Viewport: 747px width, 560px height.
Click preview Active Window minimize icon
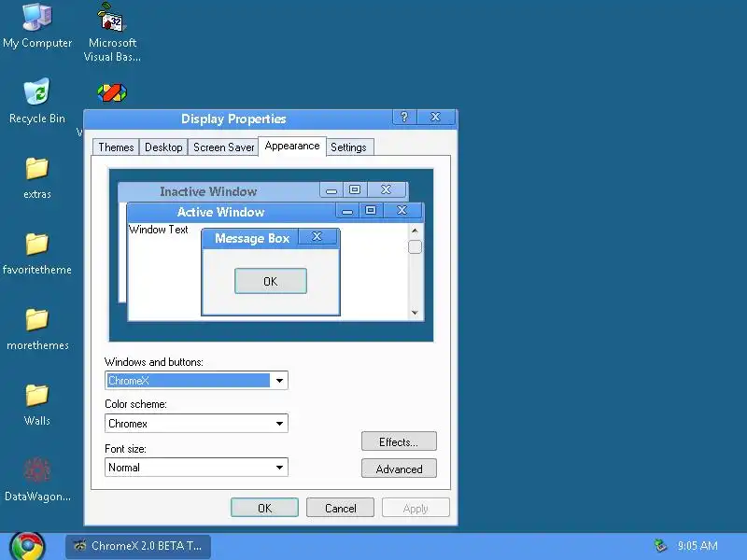(x=347, y=210)
